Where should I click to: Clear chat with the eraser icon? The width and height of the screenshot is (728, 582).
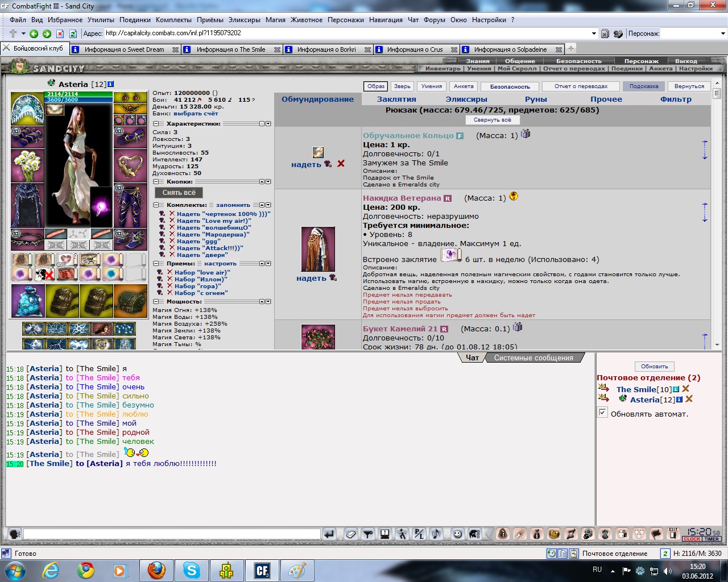pyautogui.click(x=351, y=534)
